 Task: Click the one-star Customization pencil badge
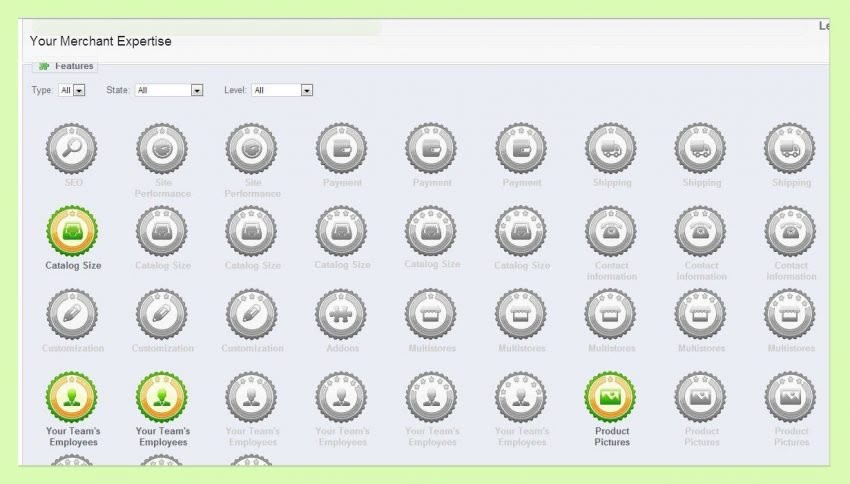(x=72, y=314)
